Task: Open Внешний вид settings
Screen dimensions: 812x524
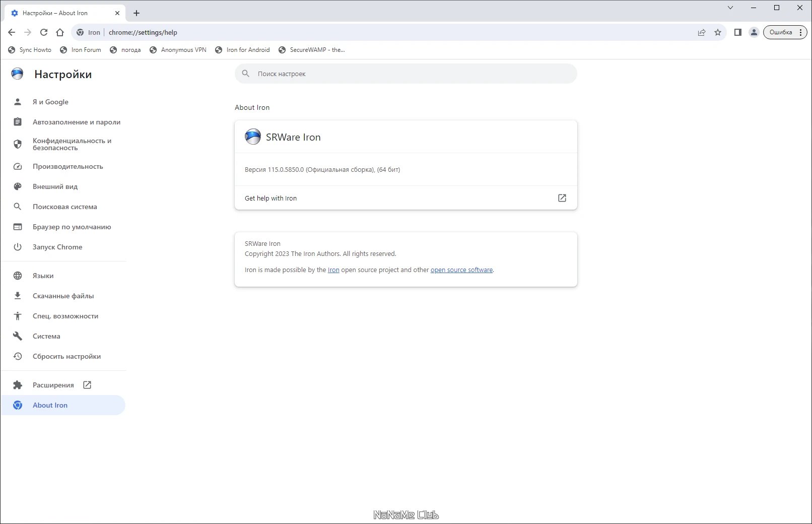Action: 63,186
